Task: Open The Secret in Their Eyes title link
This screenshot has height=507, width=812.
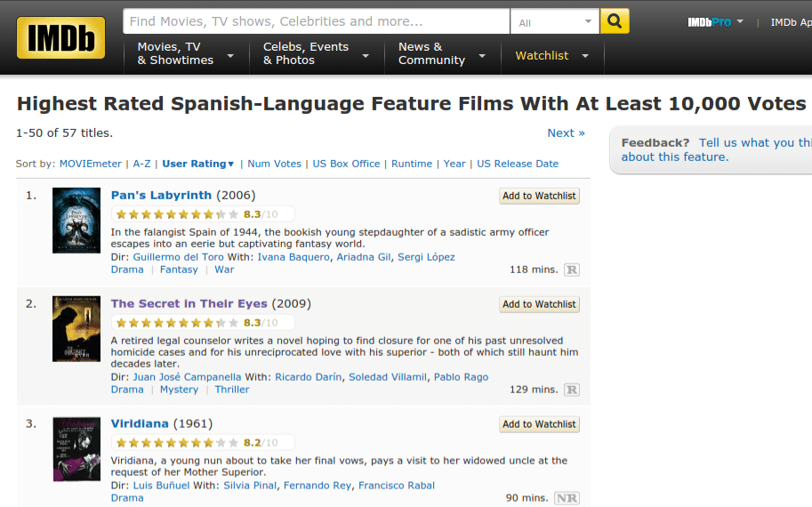Action: pos(189,303)
